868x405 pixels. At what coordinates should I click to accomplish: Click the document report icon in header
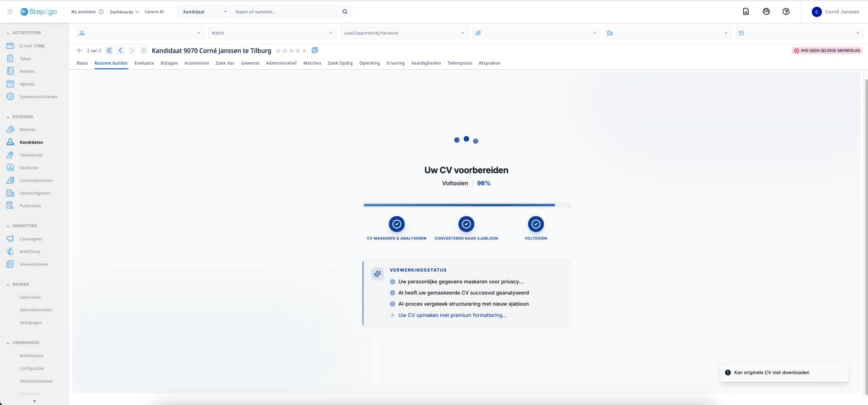pyautogui.click(x=746, y=12)
